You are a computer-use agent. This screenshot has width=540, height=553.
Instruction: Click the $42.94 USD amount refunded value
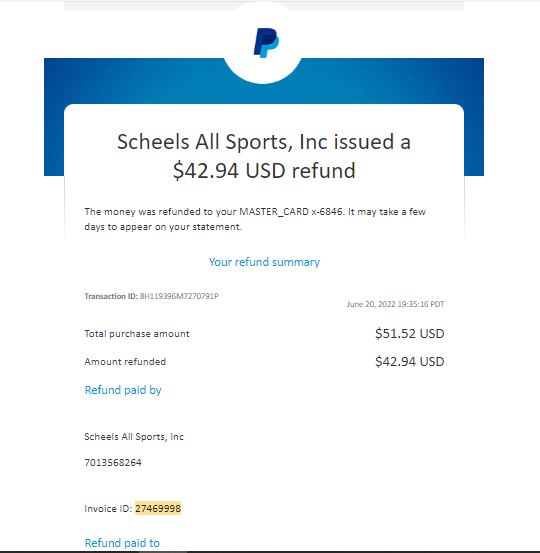pyautogui.click(x=409, y=361)
